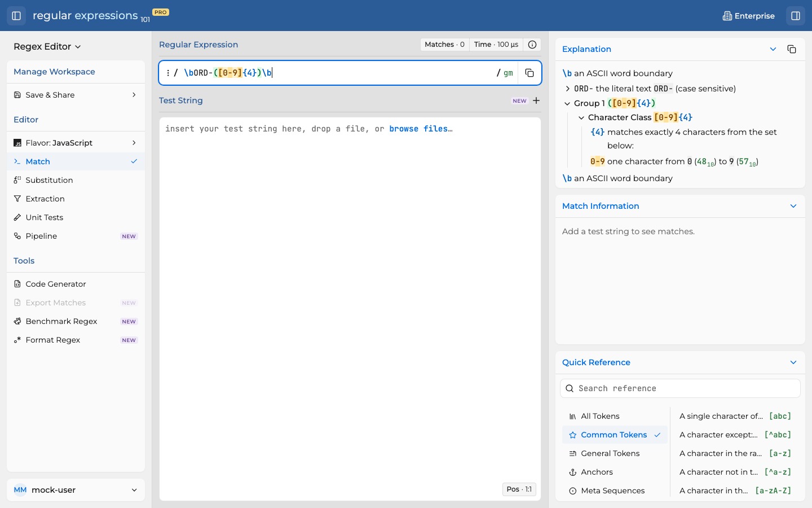This screenshot has height=508, width=812.
Task: Click the Code Generator file icon
Action: click(17, 284)
